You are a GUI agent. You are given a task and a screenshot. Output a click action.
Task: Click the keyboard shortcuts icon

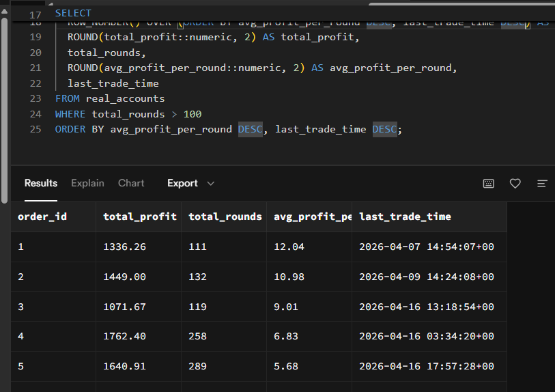pos(488,184)
